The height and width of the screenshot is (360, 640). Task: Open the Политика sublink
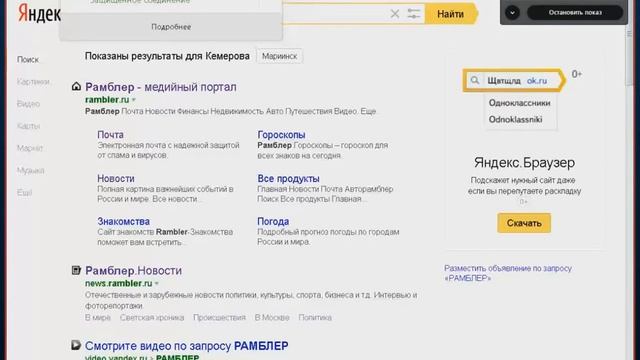(x=315, y=318)
